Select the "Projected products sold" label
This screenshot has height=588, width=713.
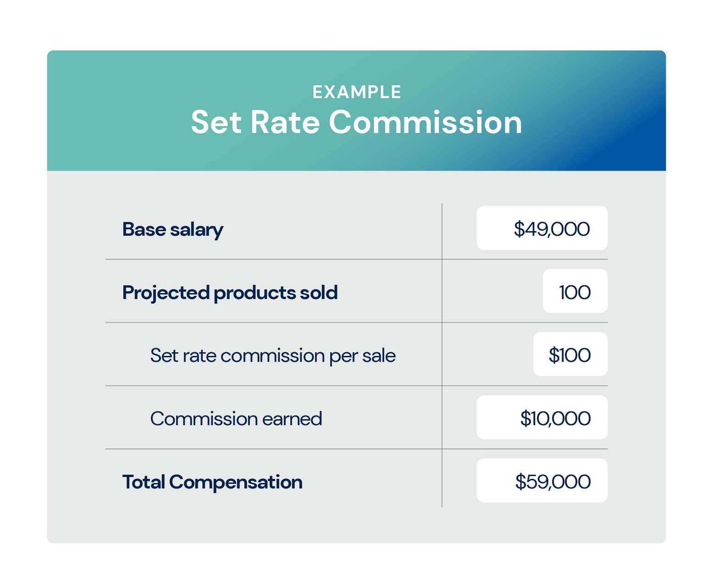point(230,293)
